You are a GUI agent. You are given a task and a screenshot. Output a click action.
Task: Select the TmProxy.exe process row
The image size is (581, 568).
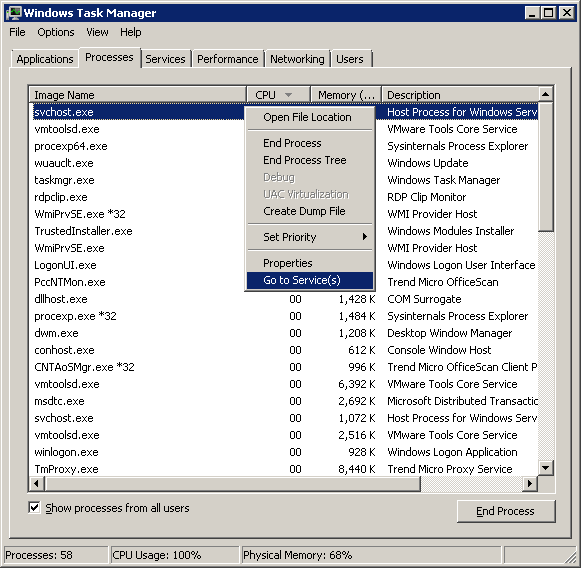(x=283, y=469)
